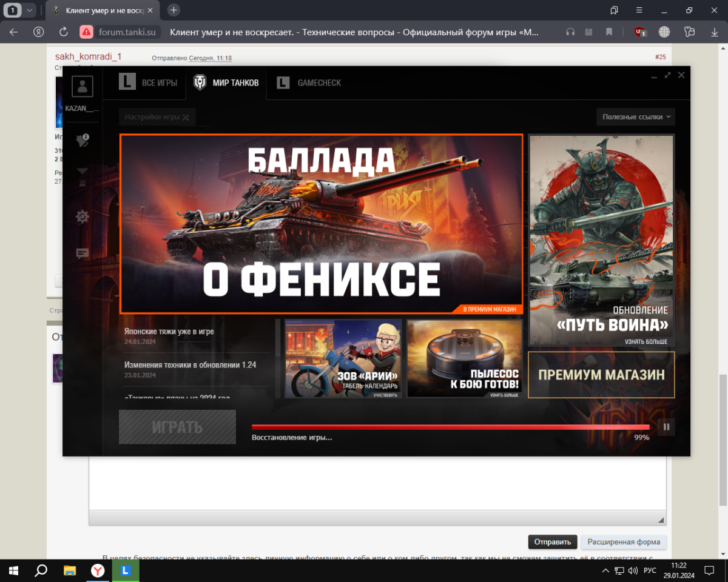
Task: Switch the РУС input language
Action: pyautogui.click(x=650, y=570)
